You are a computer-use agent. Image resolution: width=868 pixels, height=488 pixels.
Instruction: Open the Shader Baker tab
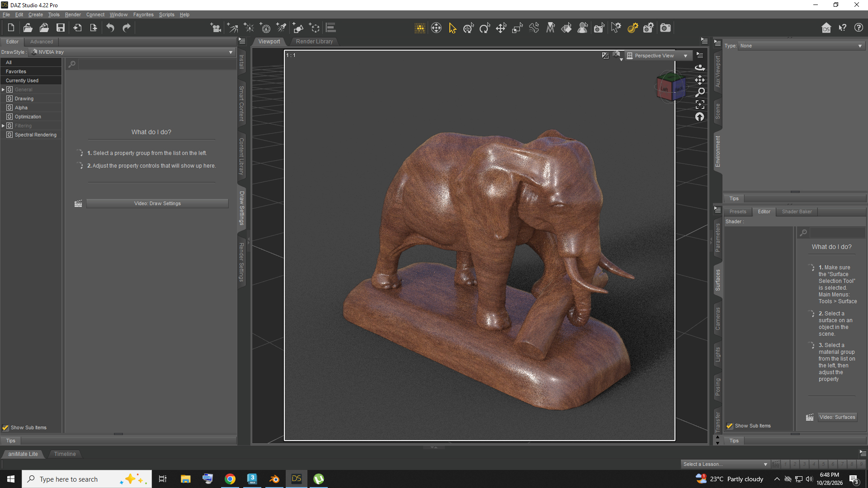point(797,211)
